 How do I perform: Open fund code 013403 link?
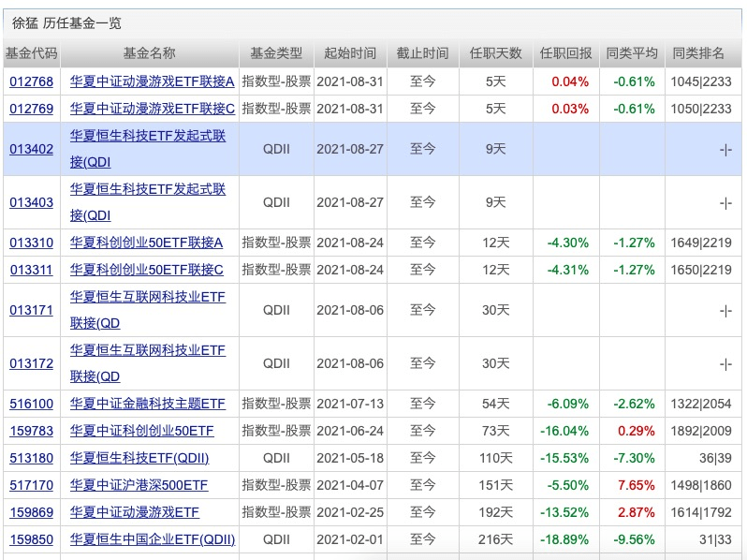pos(31,202)
